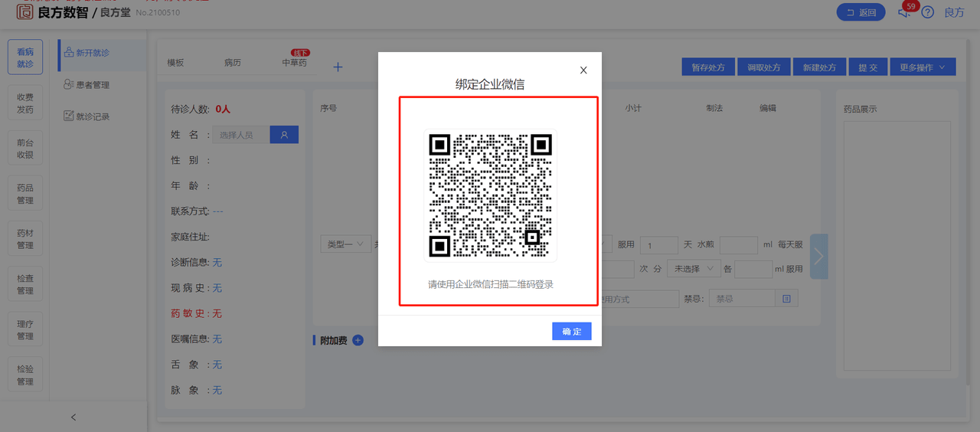Collapse the sidebar with left chevron
980x432 pixels.
coord(73,417)
